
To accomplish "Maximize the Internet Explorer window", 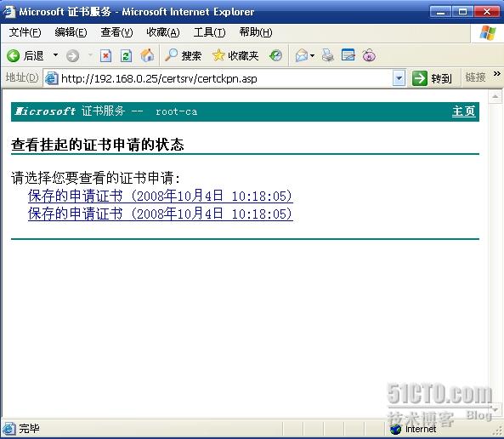I will point(462,12).
